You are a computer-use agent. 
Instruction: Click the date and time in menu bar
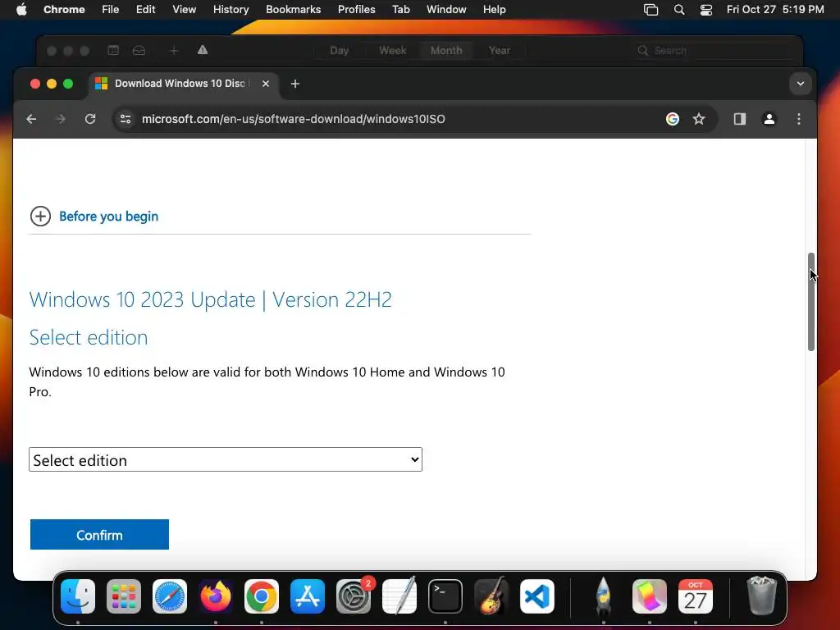coord(775,10)
